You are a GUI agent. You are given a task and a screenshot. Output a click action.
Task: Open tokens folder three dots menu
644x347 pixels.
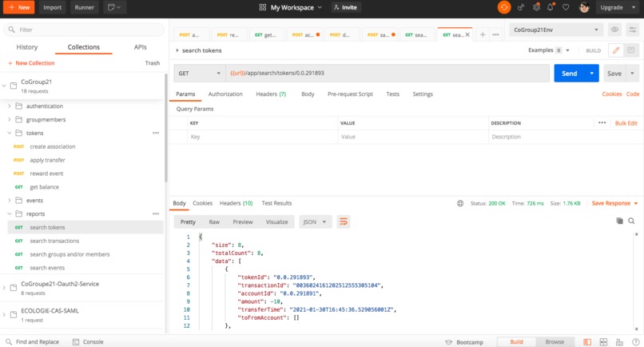(156, 133)
